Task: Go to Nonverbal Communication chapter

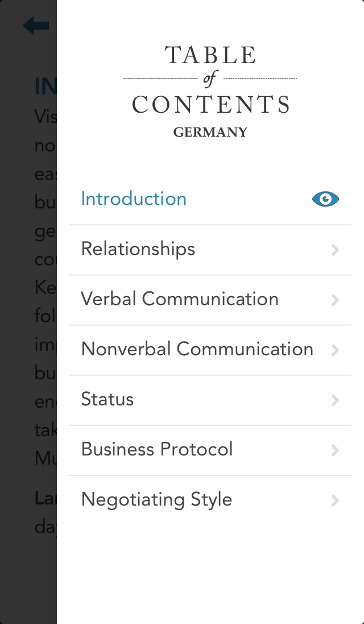Action: coord(197,349)
